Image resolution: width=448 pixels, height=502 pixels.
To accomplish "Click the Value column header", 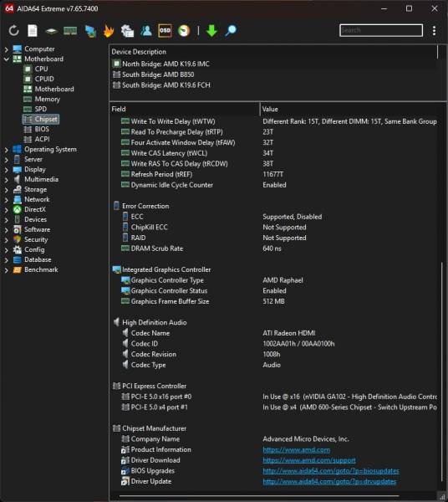I will click(x=349, y=109).
